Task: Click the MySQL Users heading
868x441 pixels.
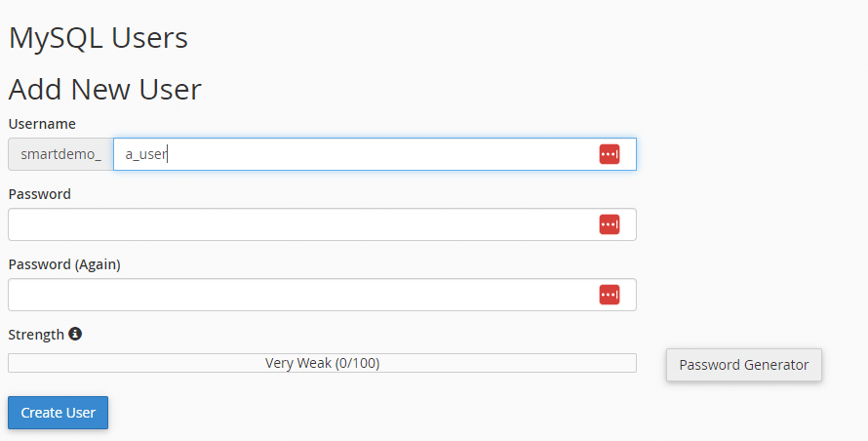Action: click(99, 39)
